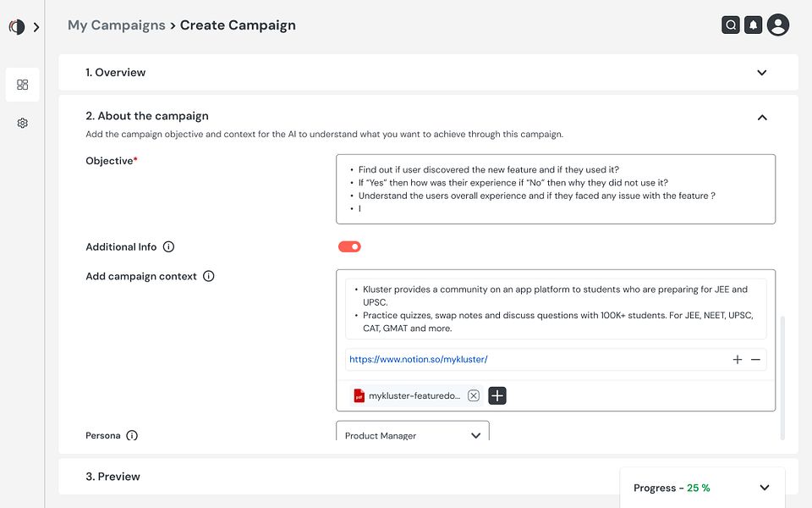812x508 pixels.
Task: Click inside the Objective text box
Action: coord(555,189)
